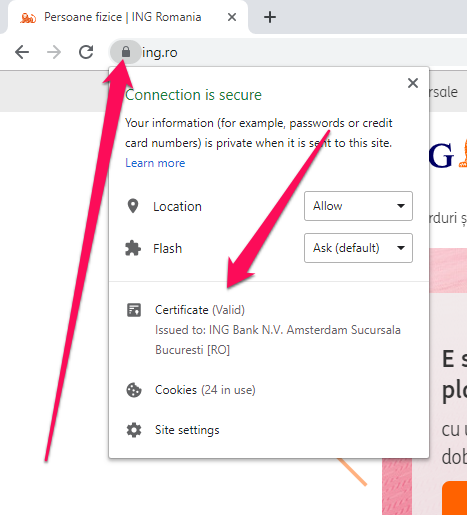The width and height of the screenshot is (467, 515).
Task: Close the Connection is secure popup
Action: click(413, 83)
